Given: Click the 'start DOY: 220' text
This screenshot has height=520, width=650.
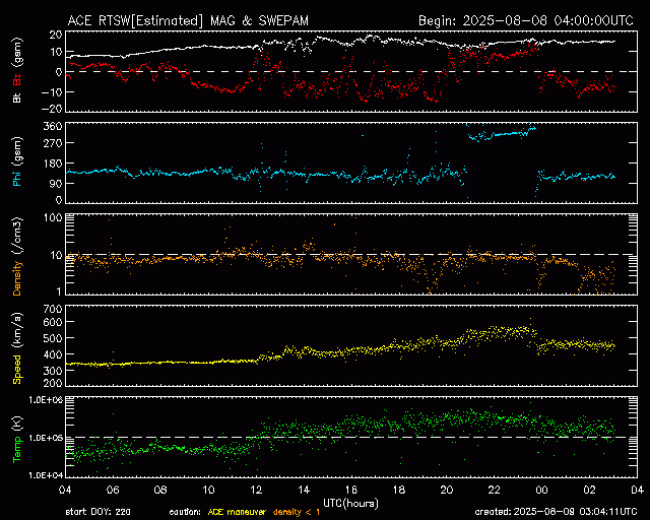Looking at the screenshot, I should point(98,512).
